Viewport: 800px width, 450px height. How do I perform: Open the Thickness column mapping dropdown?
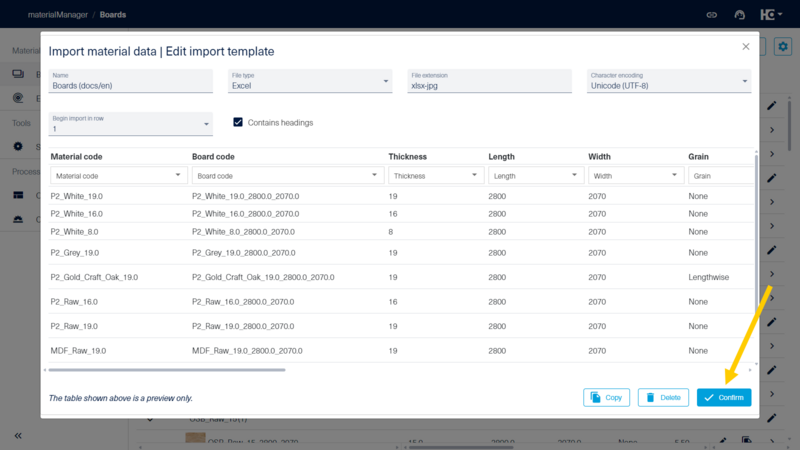(x=436, y=176)
